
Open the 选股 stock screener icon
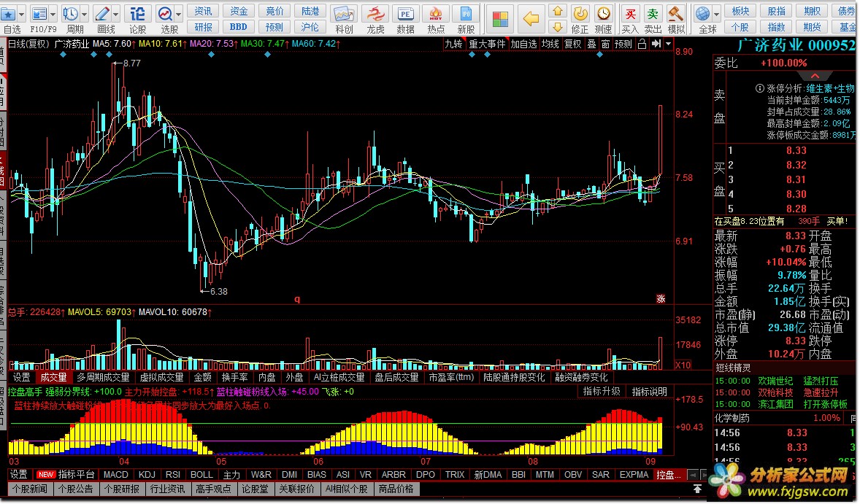click(165, 14)
